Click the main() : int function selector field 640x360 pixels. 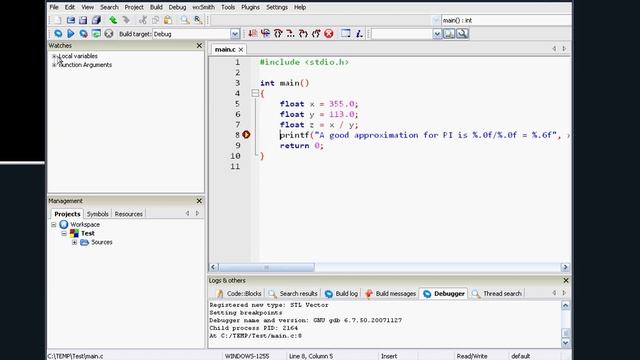pos(506,20)
